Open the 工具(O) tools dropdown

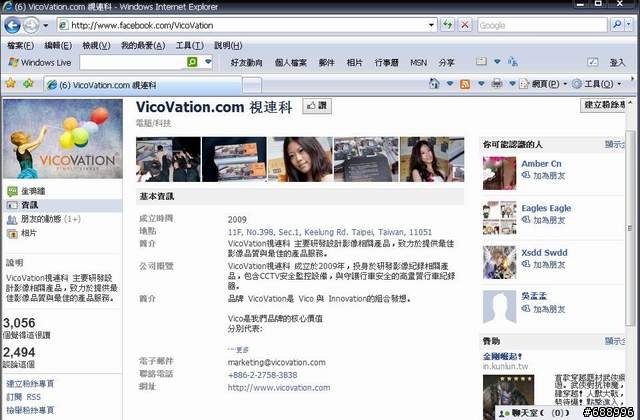click(x=596, y=84)
